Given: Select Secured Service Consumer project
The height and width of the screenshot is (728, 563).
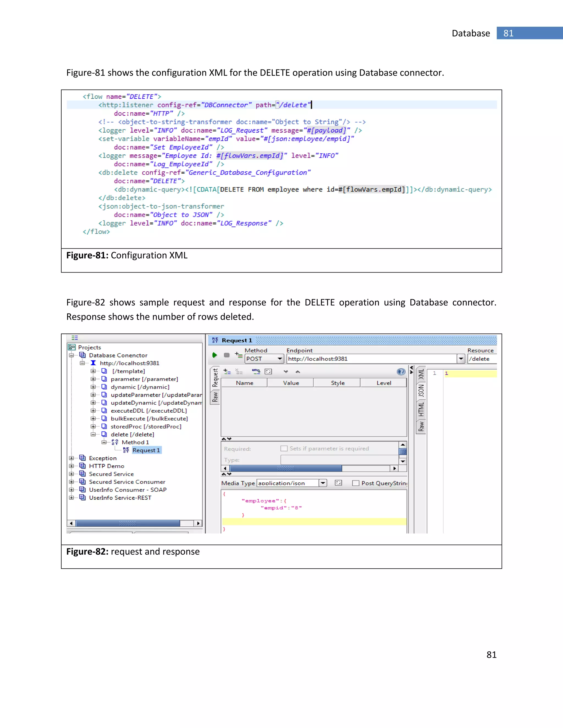Looking at the screenshot, I should 127,482.
